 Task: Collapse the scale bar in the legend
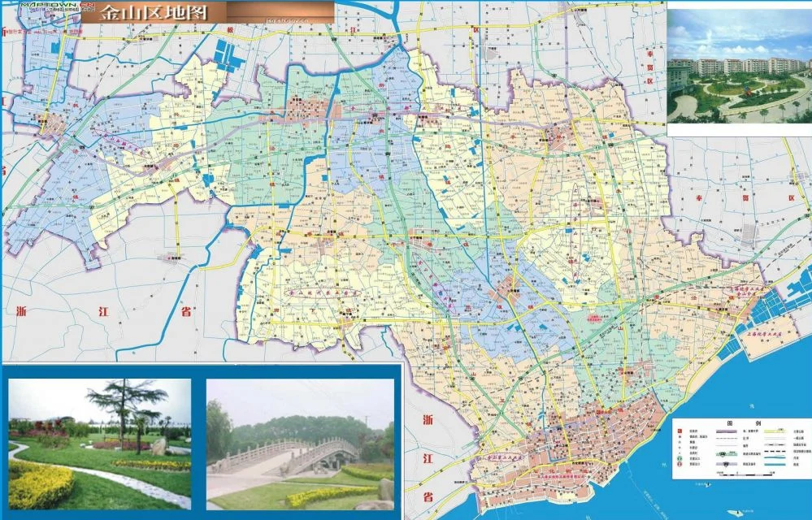(746, 474)
